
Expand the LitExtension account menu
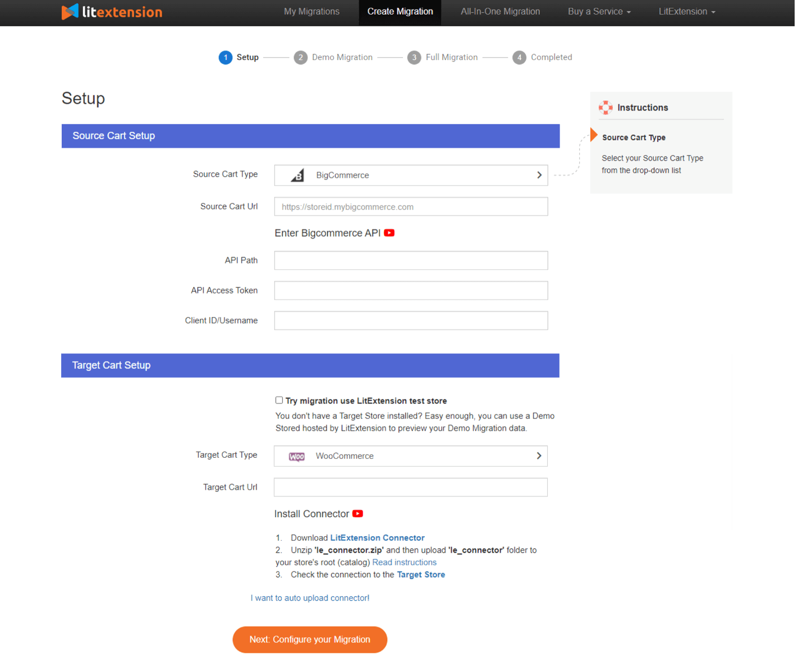click(686, 12)
